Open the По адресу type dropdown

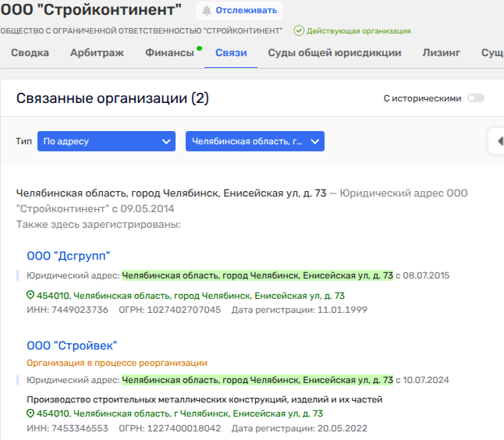pos(106,141)
